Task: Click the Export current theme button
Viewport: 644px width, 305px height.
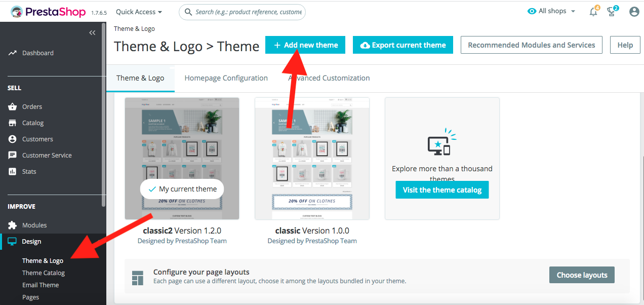Action: (x=403, y=45)
